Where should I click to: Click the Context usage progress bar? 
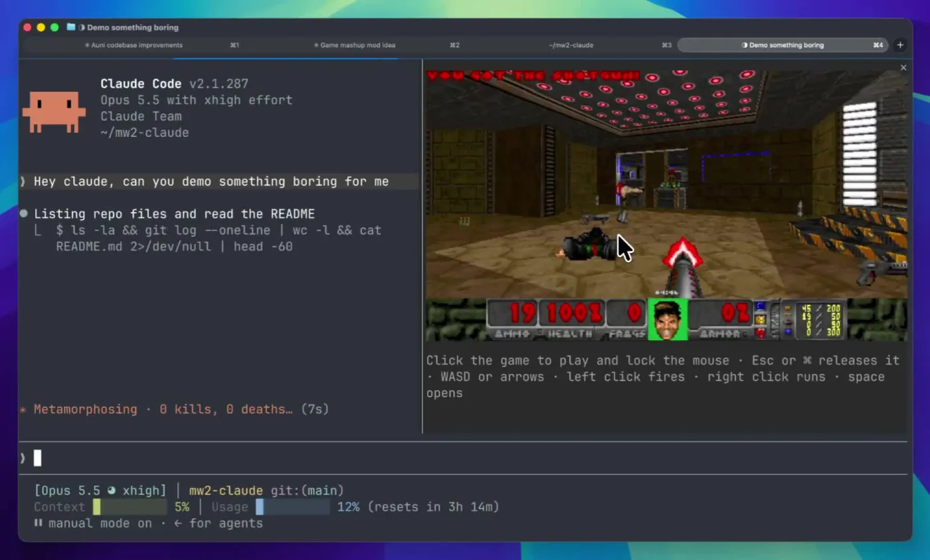click(130, 507)
